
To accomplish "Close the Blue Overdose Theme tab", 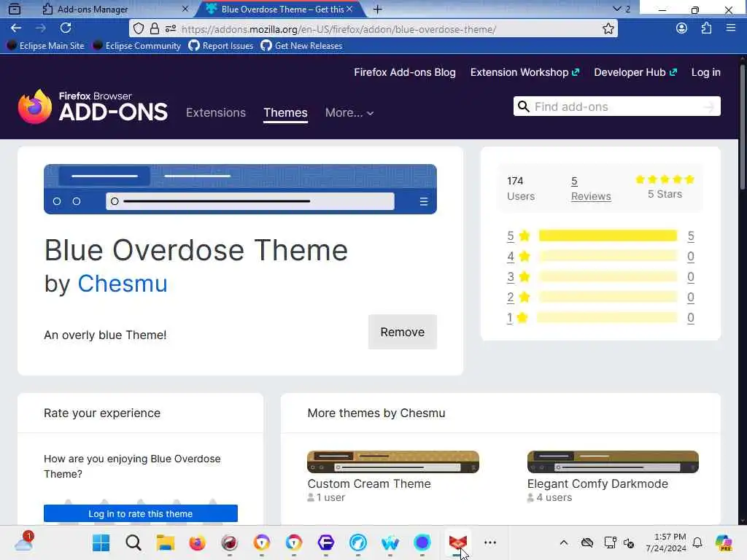I will [x=349, y=9].
